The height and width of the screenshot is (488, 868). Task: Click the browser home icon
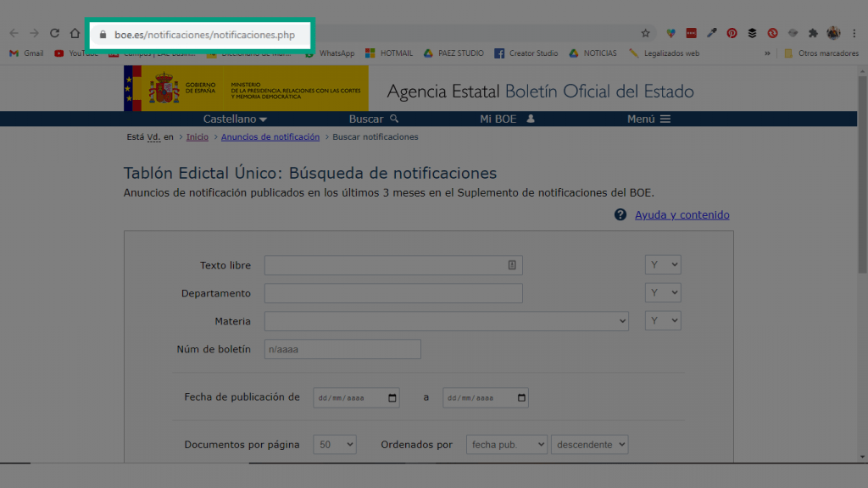(x=75, y=33)
